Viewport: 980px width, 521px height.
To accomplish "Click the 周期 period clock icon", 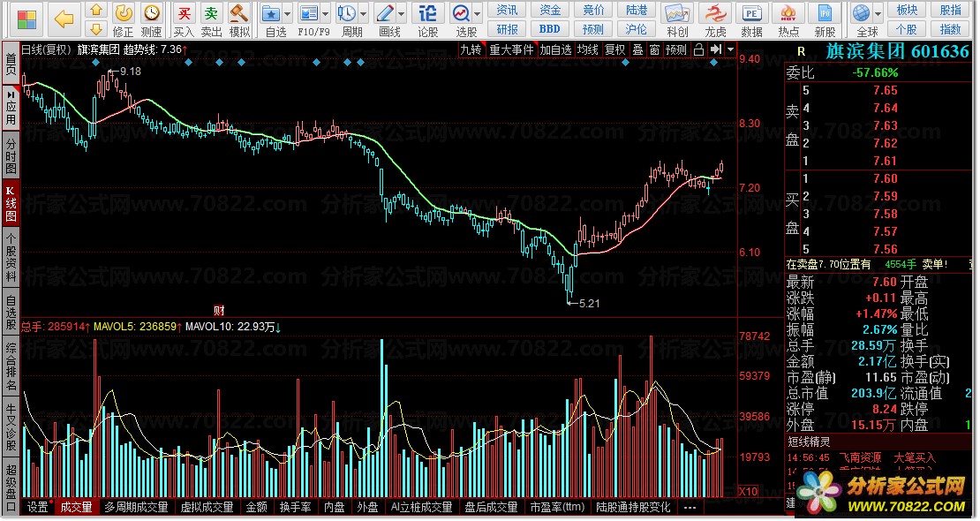I will click(x=346, y=13).
